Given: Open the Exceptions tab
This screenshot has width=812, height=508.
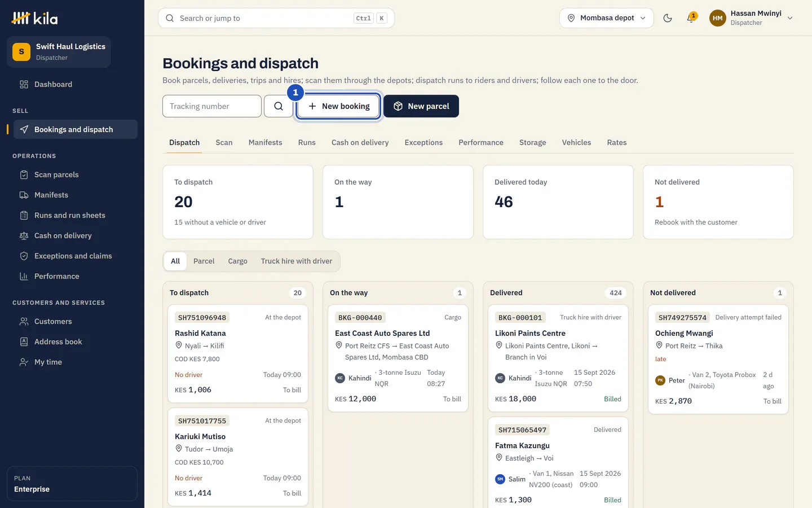Looking at the screenshot, I should click(423, 143).
